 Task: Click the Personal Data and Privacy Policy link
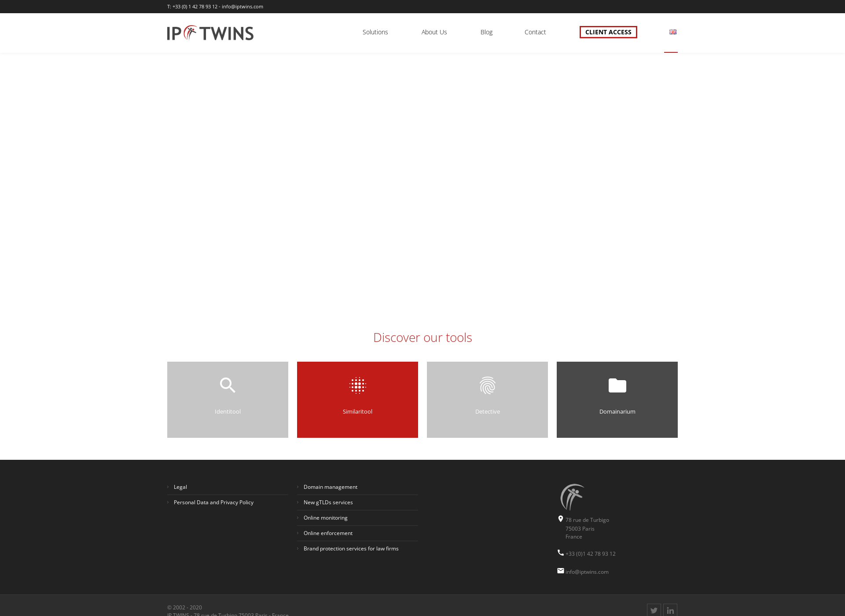click(213, 502)
